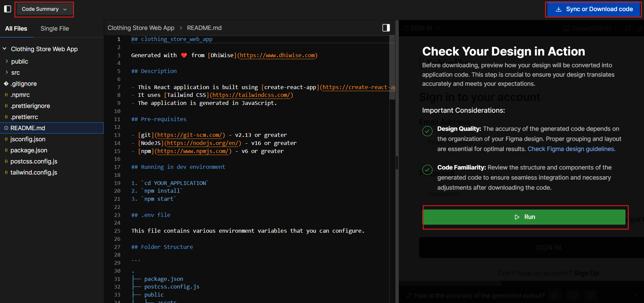Open the .prettierrc file
Viewport: 644px width, 303px height.
[24, 117]
